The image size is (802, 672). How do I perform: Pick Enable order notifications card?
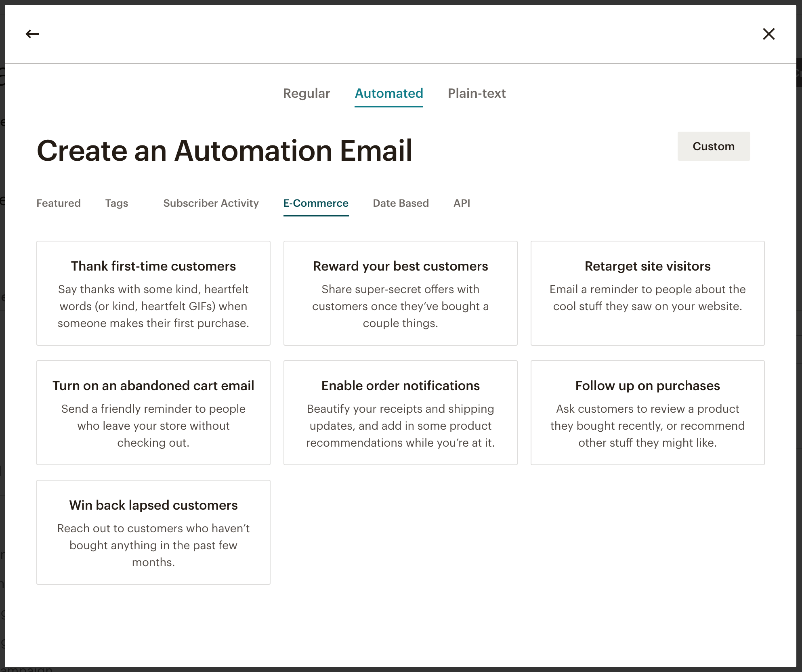click(401, 413)
